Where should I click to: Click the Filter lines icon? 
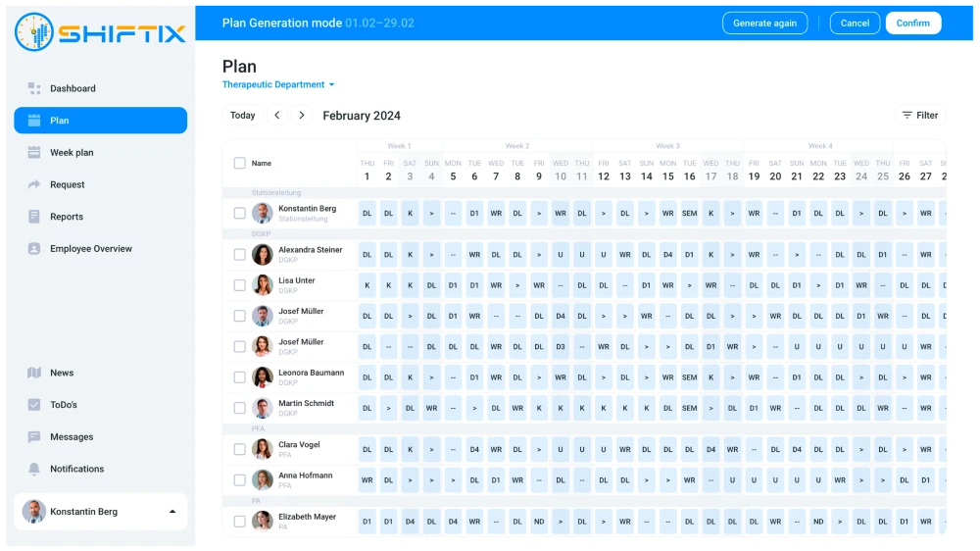[x=906, y=115]
